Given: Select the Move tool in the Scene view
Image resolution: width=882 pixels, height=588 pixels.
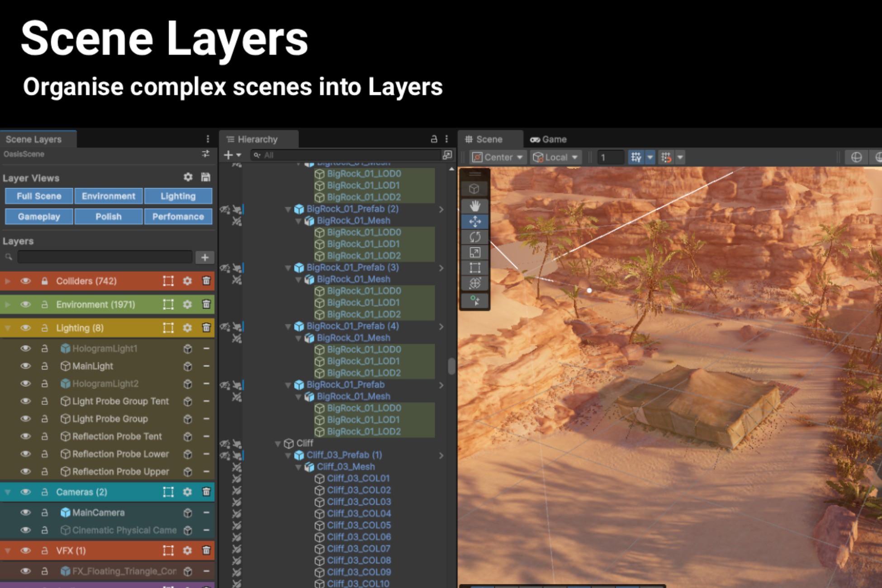Looking at the screenshot, I should 474,222.
